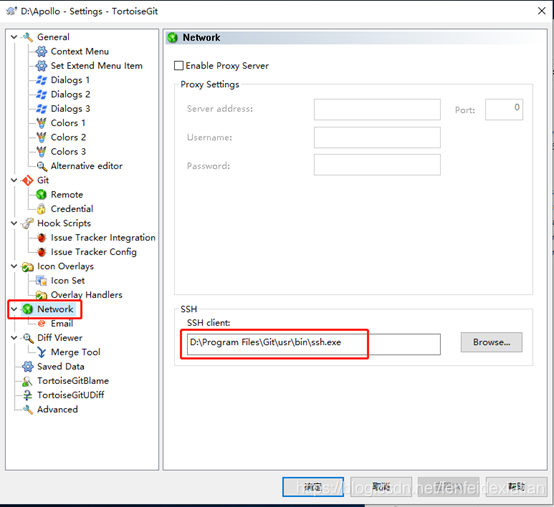This screenshot has height=507, width=554.
Task: Click the Colors 3 icon
Action: (x=41, y=152)
